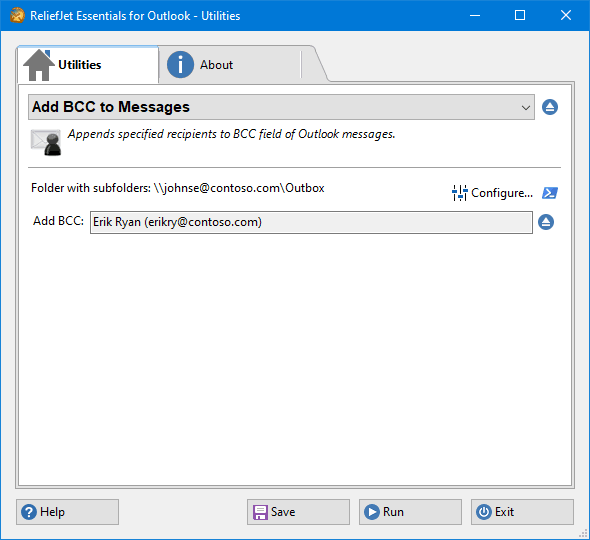590x540 pixels.
Task: Open the Configure... settings link
Action: (x=502, y=193)
